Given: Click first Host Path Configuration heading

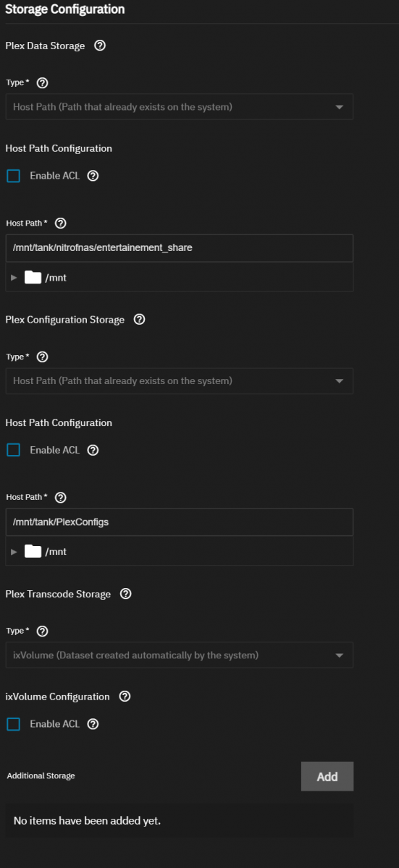Looking at the screenshot, I should tap(59, 148).
